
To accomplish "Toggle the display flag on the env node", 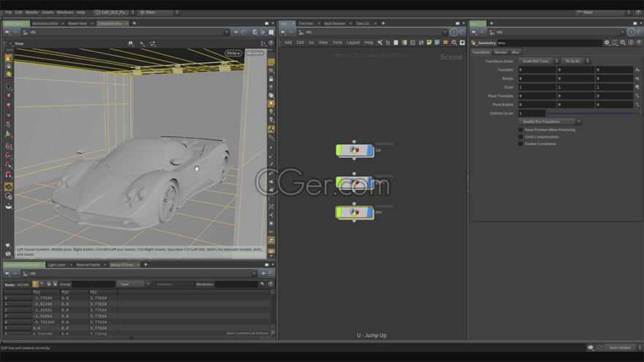I will (x=370, y=212).
